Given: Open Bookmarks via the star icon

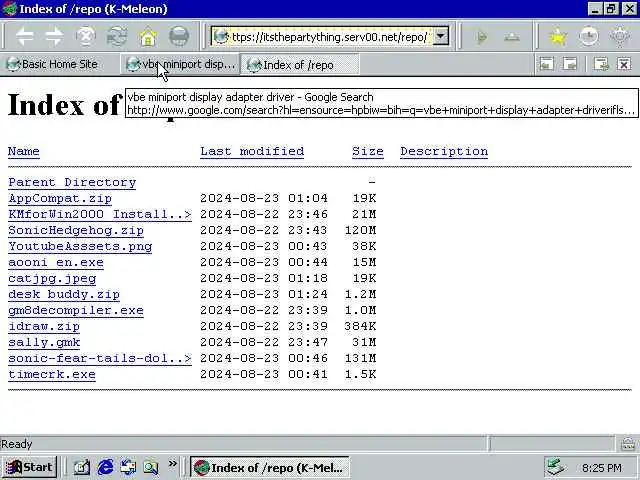Looking at the screenshot, I should tap(558, 38).
